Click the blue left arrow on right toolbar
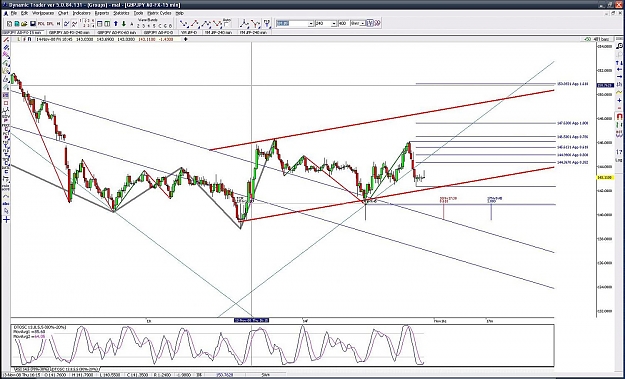The width and height of the screenshot is (625, 379). (x=619, y=69)
